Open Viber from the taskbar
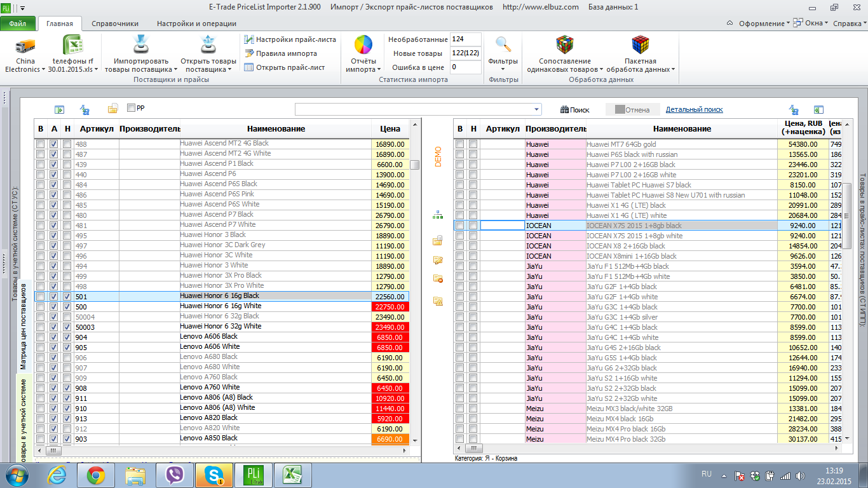 175,475
